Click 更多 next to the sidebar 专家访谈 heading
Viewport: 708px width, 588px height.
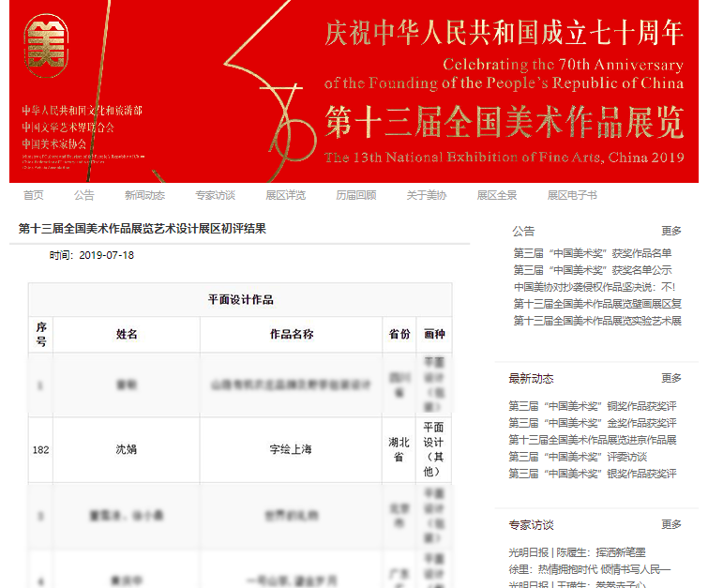[x=671, y=524]
